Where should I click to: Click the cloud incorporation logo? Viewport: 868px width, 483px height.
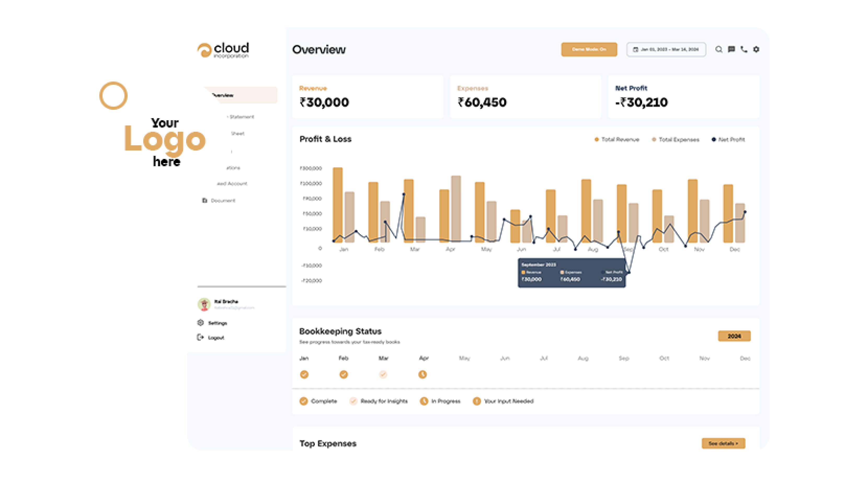pos(223,50)
